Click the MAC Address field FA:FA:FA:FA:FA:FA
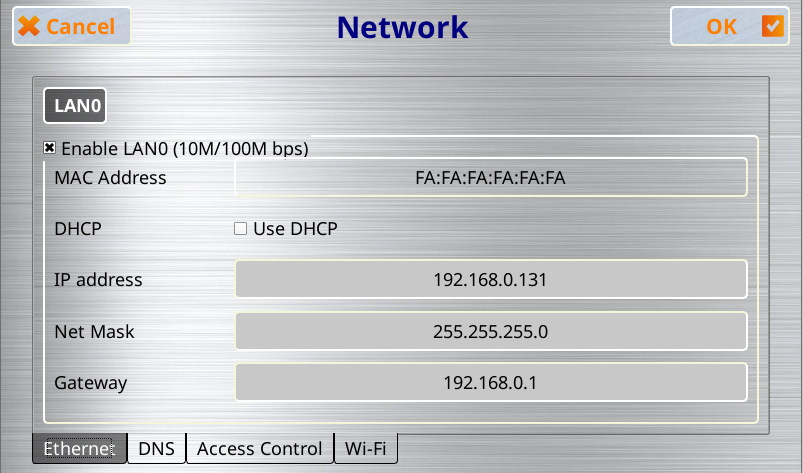Screen dimensions: 803x473 click(491, 178)
